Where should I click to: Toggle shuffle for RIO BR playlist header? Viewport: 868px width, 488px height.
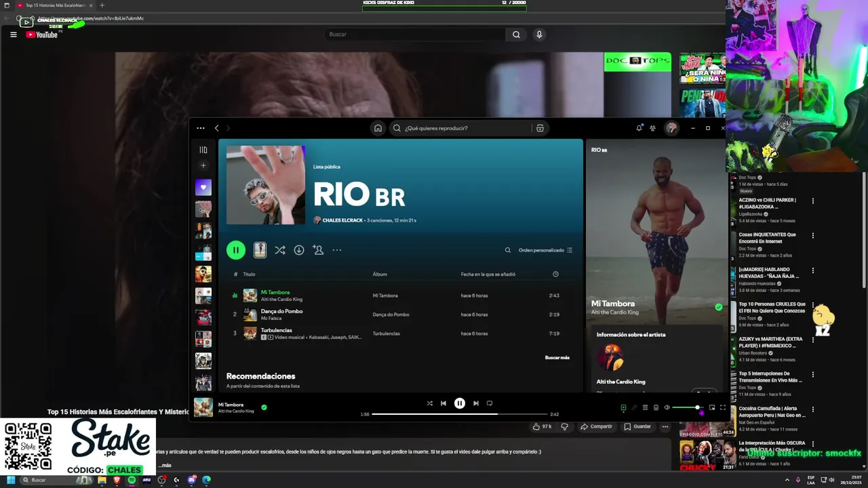[279, 250]
